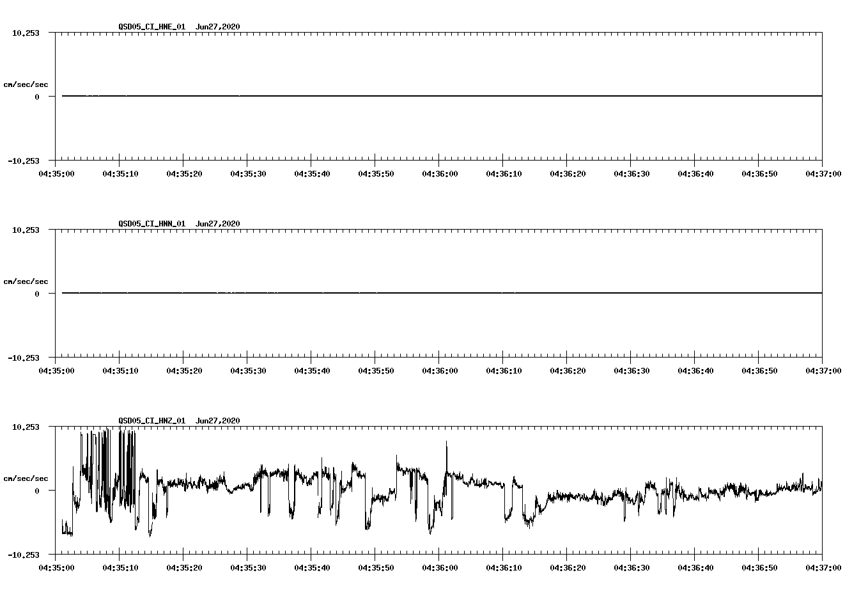Click 04:35:00 time label under HNE plot
Viewport: 868px width, 591px height.
56,173
